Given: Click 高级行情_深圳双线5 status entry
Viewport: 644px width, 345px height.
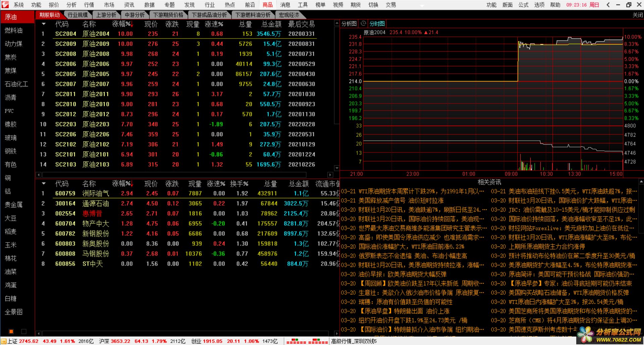Looking at the screenshot, I should click(x=354, y=341).
